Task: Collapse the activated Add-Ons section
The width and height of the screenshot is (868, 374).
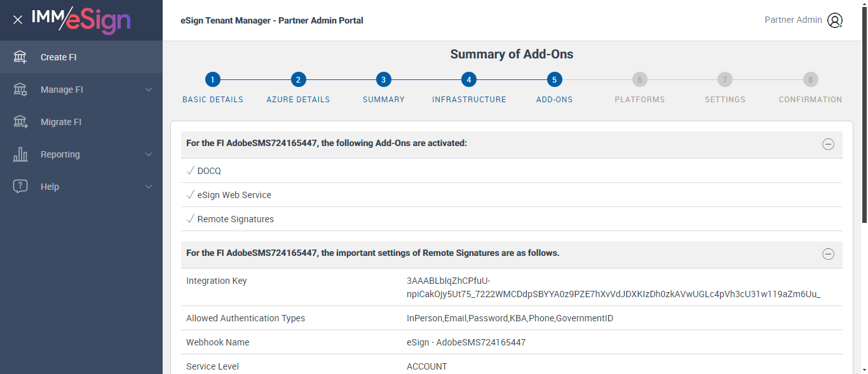Action: [x=828, y=144]
